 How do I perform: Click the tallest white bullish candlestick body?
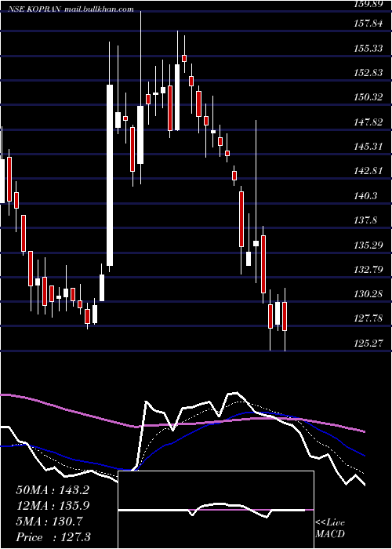(x=110, y=175)
